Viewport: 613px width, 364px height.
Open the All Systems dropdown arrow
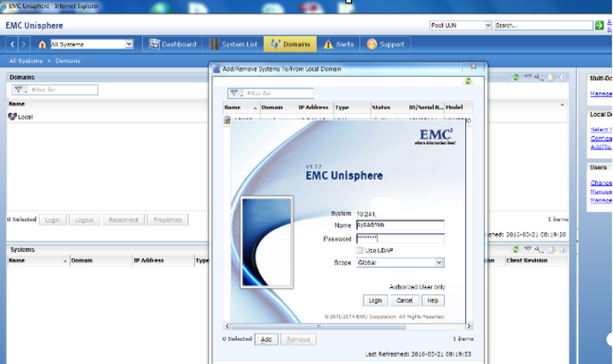pyautogui.click(x=129, y=44)
